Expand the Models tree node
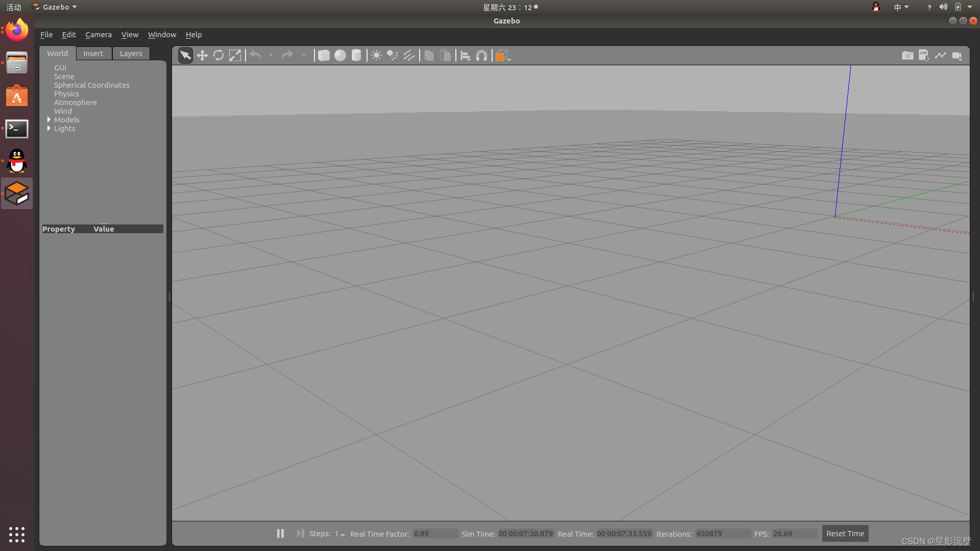980x551 pixels. pyautogui.click(x=49, y=120)
